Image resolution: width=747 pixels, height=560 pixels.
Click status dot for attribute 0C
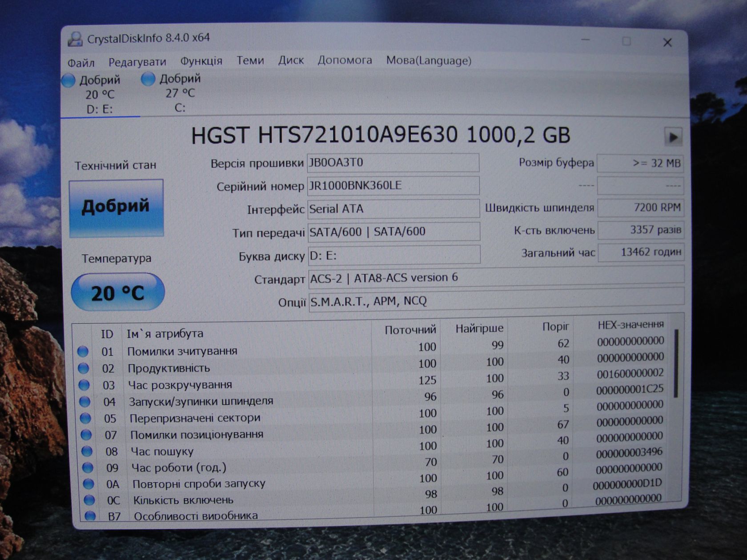click(x=89, y=500)
